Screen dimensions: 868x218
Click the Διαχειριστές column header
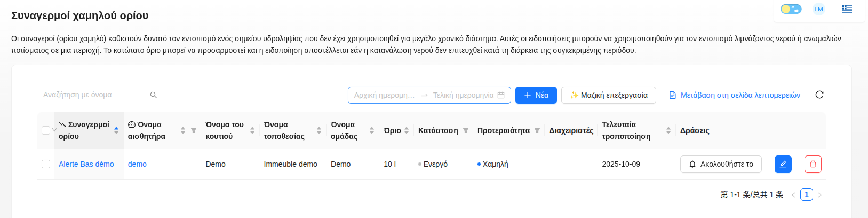coord(571,130)
